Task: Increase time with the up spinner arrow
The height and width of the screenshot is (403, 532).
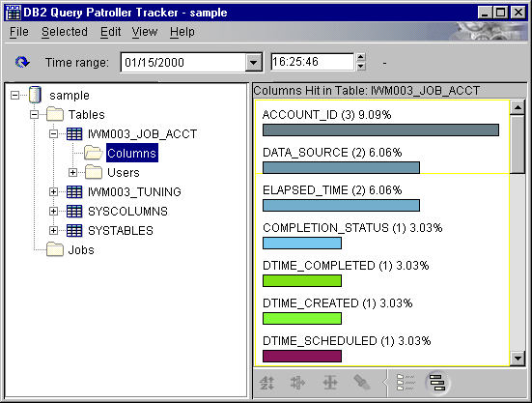Action: [361, 57]
